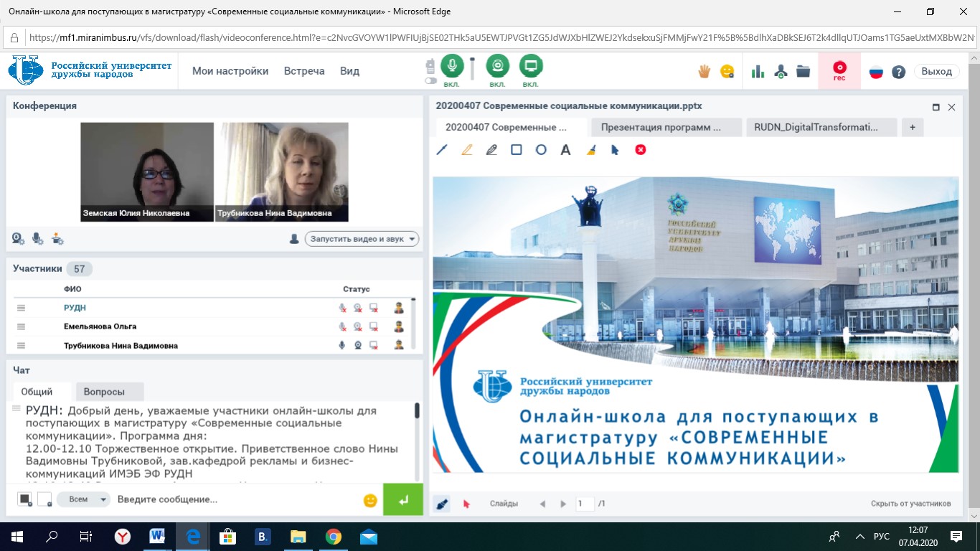Open the magic hat effects settings icon
Viewport: 980px width, 551px height.
pyautogui.click(x=57, y=238)
